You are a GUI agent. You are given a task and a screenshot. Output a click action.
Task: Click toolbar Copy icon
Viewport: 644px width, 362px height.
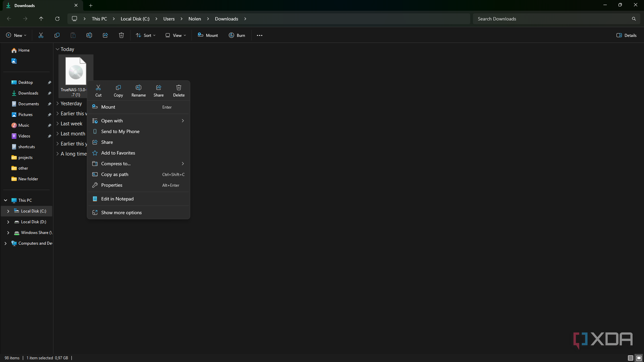(x=57, y=35)
